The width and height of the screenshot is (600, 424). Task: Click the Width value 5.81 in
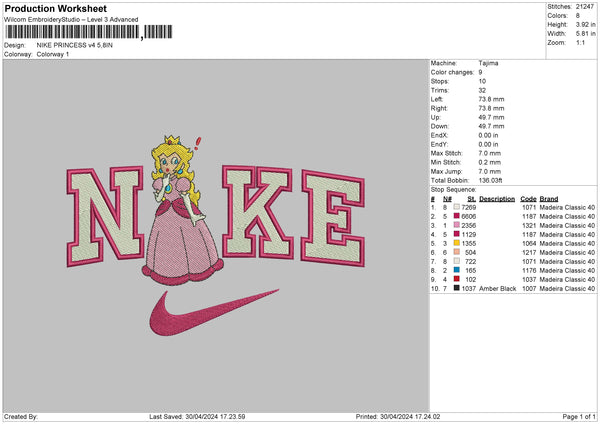coord(585,34)
